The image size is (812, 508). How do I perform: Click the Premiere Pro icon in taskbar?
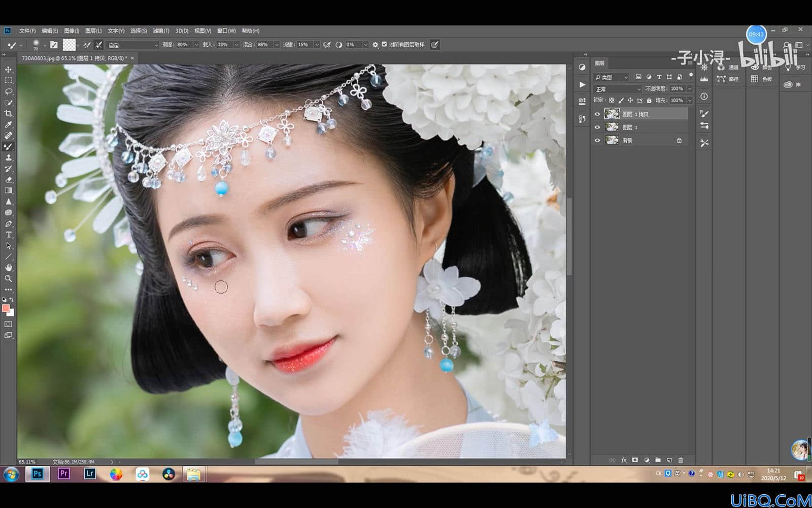coord(63,474)
